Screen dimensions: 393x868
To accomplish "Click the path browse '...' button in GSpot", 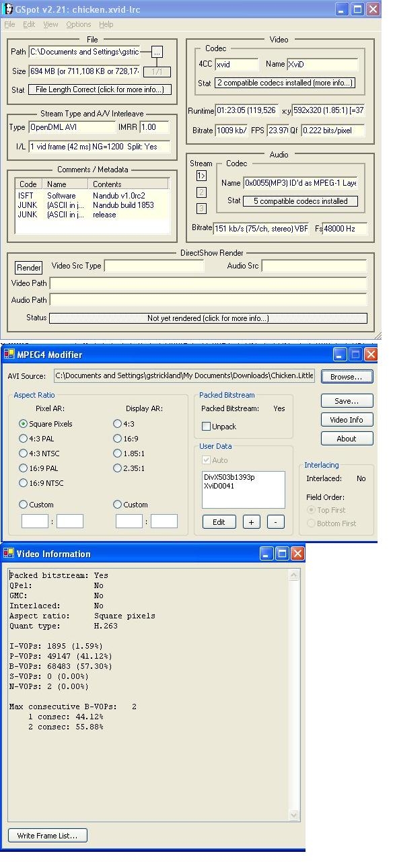I will [x=157, y=51].
